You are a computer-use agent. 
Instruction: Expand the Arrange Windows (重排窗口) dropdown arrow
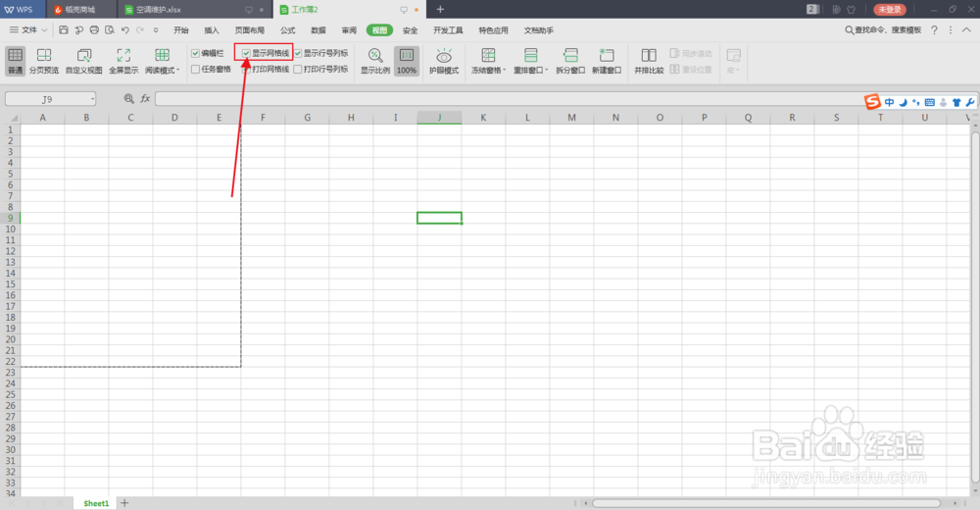[x=546, y=70]
